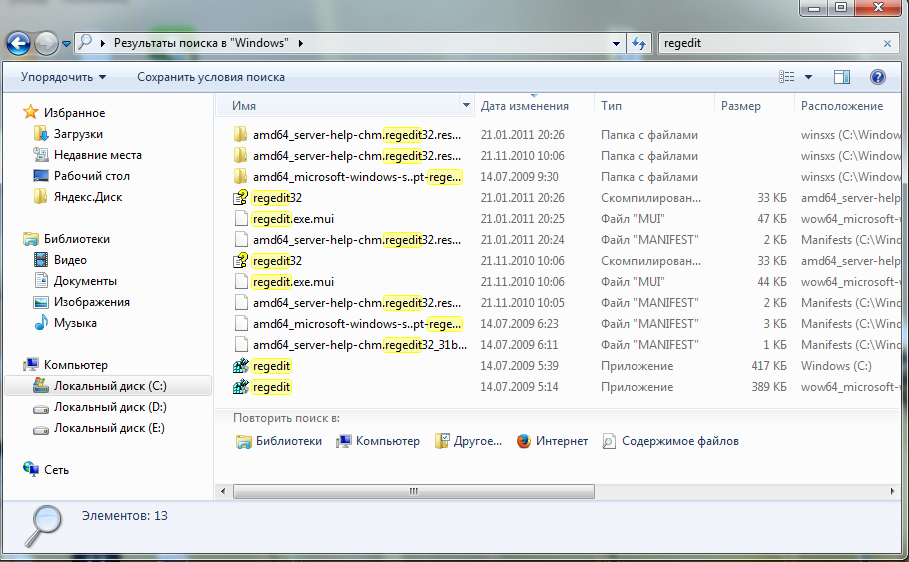Select Локальный диск (D:) in tree

[x=110, y=407]
